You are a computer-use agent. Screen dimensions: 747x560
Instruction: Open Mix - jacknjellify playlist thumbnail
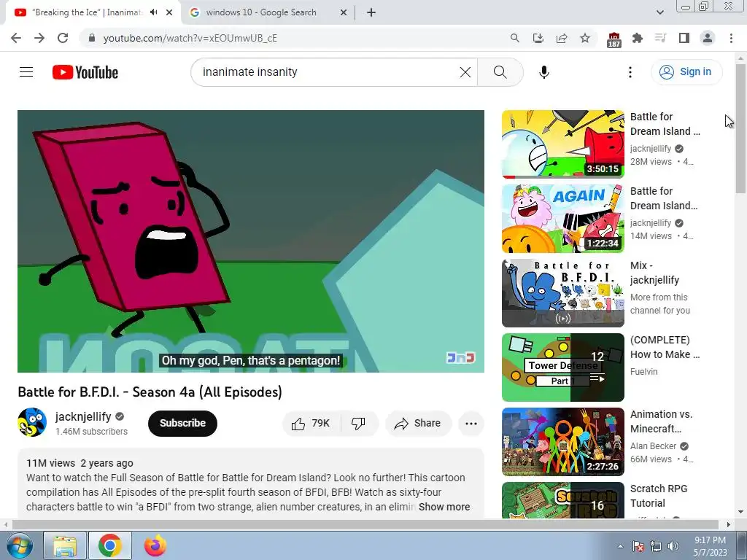[x=562, y=293]
